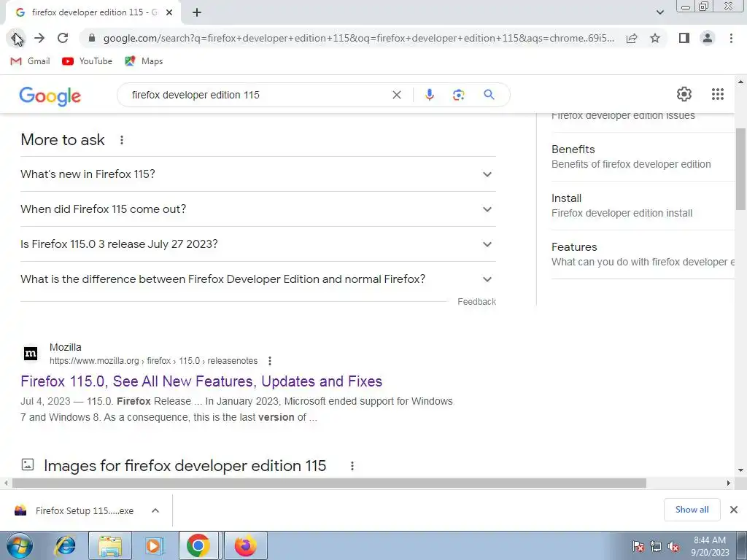747x560 pixels.
Task: Open muted volume tray icon
Action: pos(673,547)
